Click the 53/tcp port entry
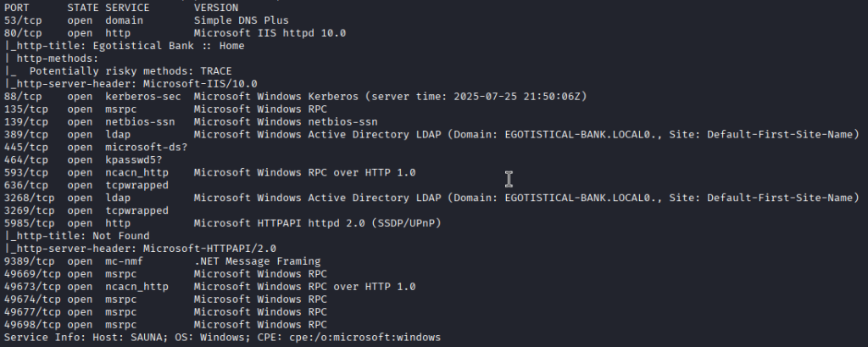868x347 pixels. (20, 19)
